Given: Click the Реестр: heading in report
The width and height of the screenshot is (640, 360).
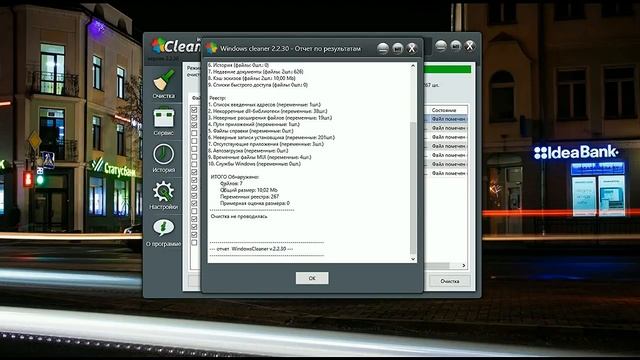Looking at the screenshot, I should [217, 98].
